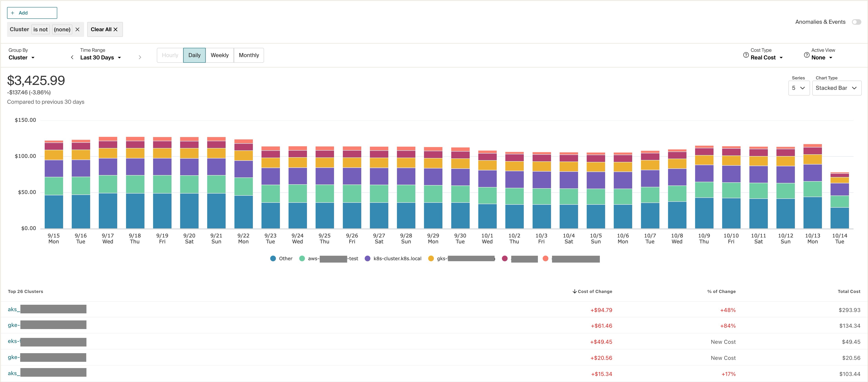Click Active View help question icon
Screen dimensions: 868x382
coord(807,55)
